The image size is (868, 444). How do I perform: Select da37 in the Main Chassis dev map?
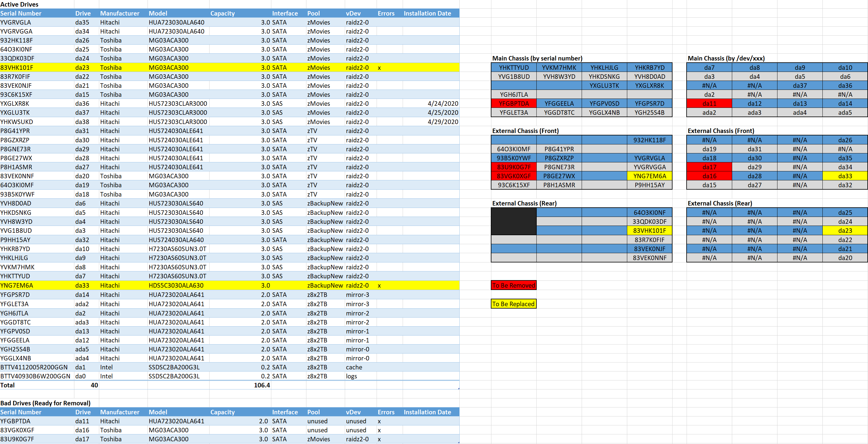click(x=800, y=86)
